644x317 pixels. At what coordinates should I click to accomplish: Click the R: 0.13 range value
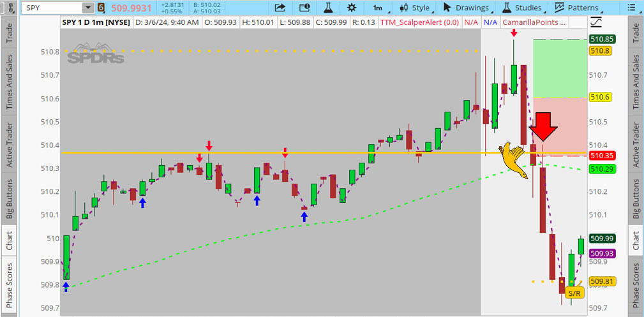[363, 22]
